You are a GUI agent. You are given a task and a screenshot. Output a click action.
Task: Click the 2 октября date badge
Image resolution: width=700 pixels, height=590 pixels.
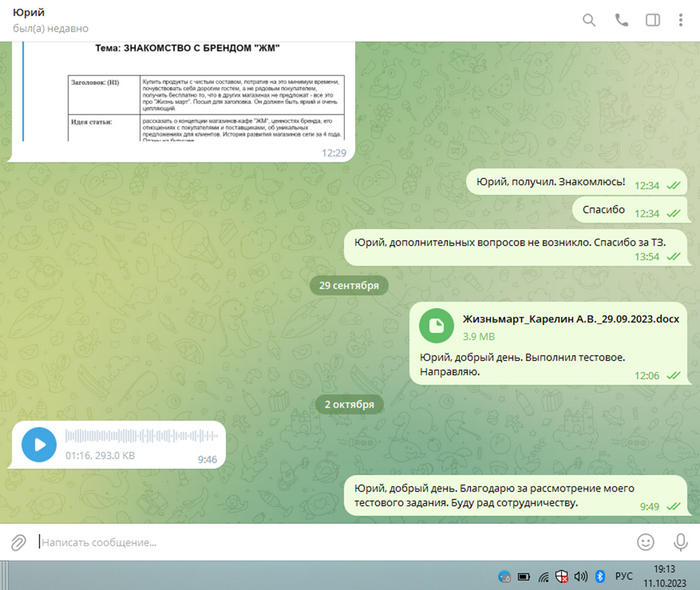pos(349,404)
